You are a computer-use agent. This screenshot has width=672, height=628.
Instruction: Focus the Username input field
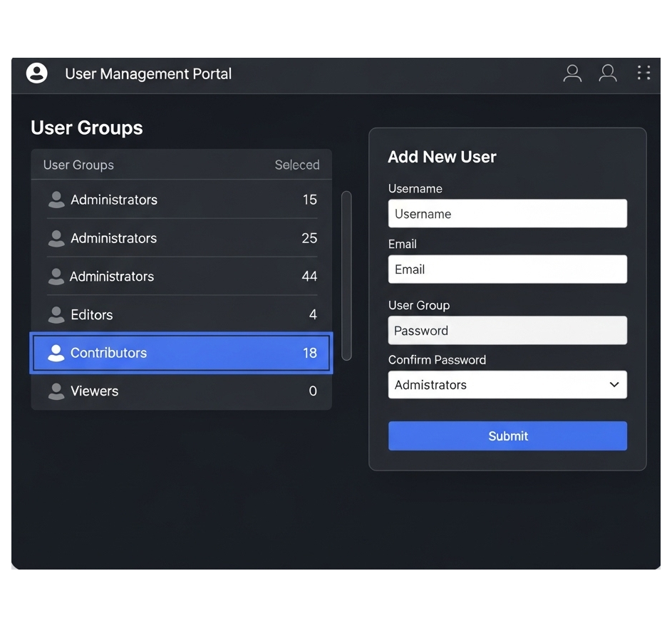point(507,214)
